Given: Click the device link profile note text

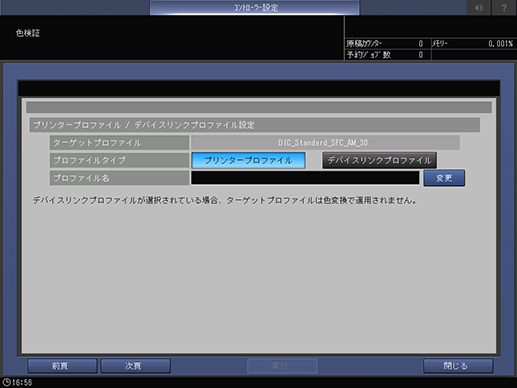Looking at the screenshot, I should [x=224, y=200].
